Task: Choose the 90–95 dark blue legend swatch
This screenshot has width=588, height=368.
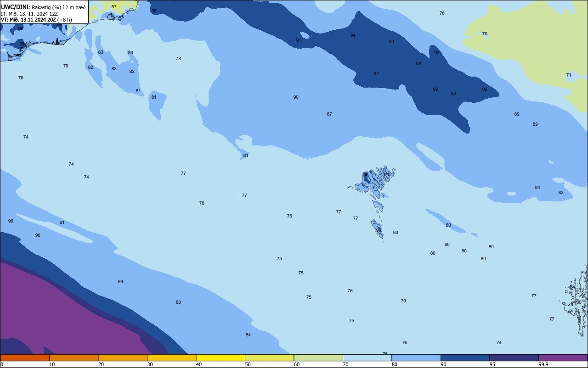Action: pyautogui.click(x=465, y=357)
